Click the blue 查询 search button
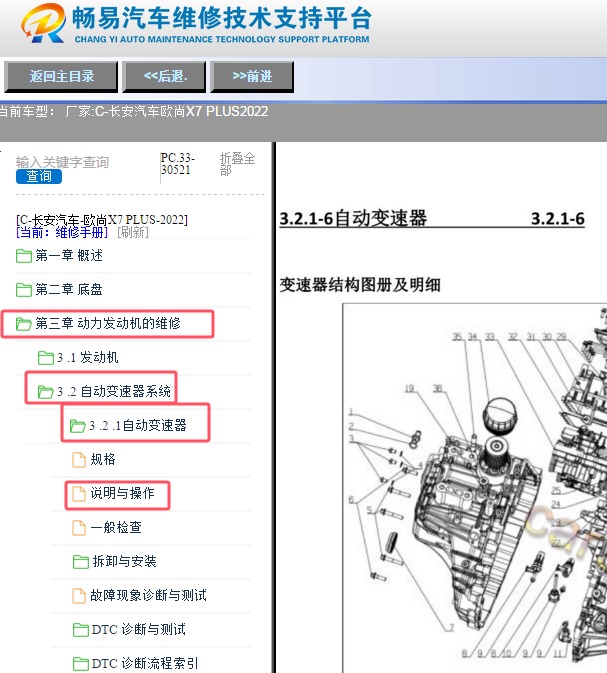This screenshot has height=673, width=607. point(38,176)
